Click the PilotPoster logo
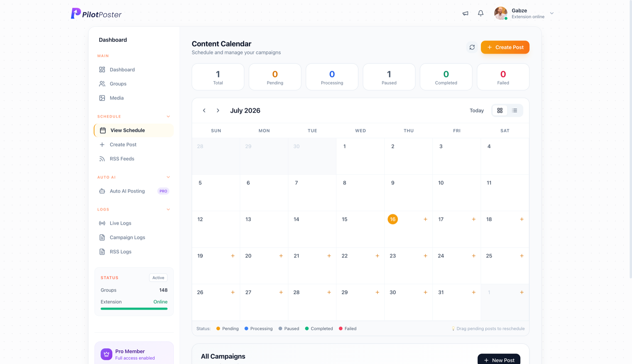Screen dimensions: 632x364 (x=96, y=14)
